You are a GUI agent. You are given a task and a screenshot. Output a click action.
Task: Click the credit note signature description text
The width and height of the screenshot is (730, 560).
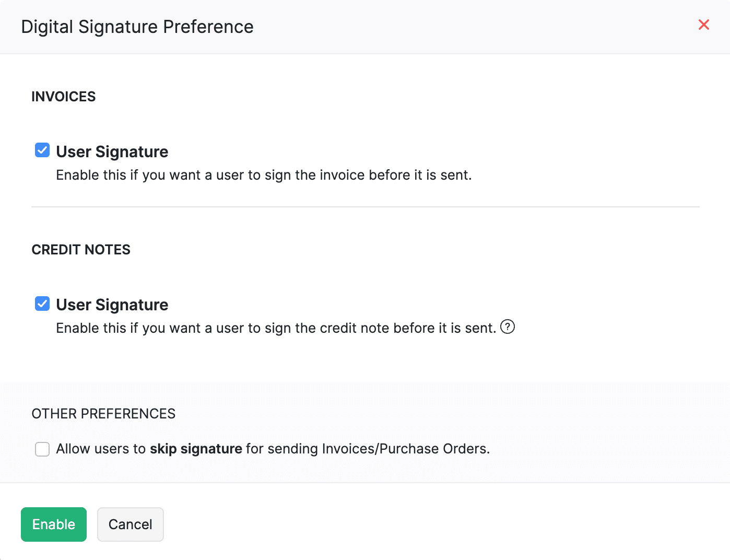(x=276, y=328)
